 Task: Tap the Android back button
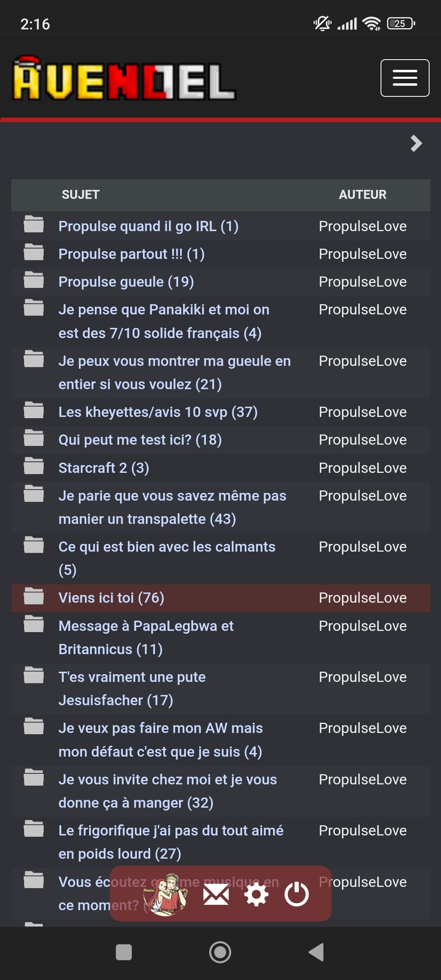point(316,952)
